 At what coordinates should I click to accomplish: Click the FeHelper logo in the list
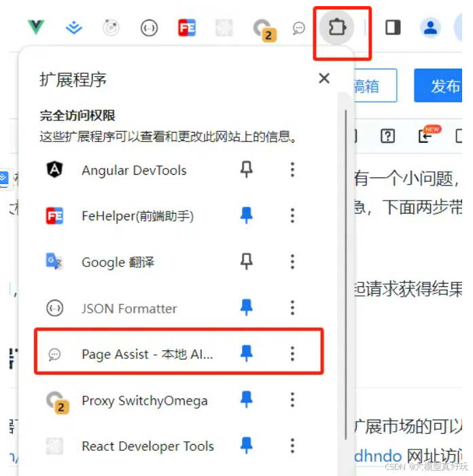click(54, 216)
